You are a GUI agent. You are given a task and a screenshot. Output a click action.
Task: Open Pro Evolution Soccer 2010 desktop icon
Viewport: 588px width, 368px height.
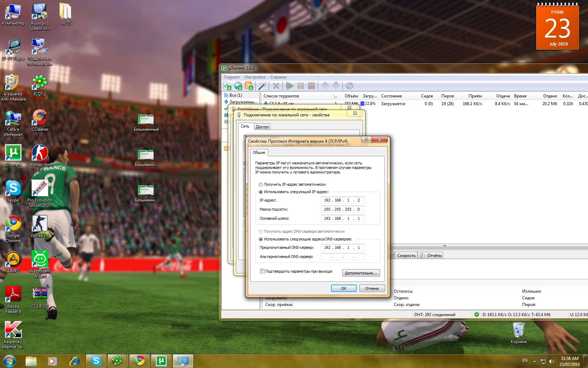click(x=40, y=193)
